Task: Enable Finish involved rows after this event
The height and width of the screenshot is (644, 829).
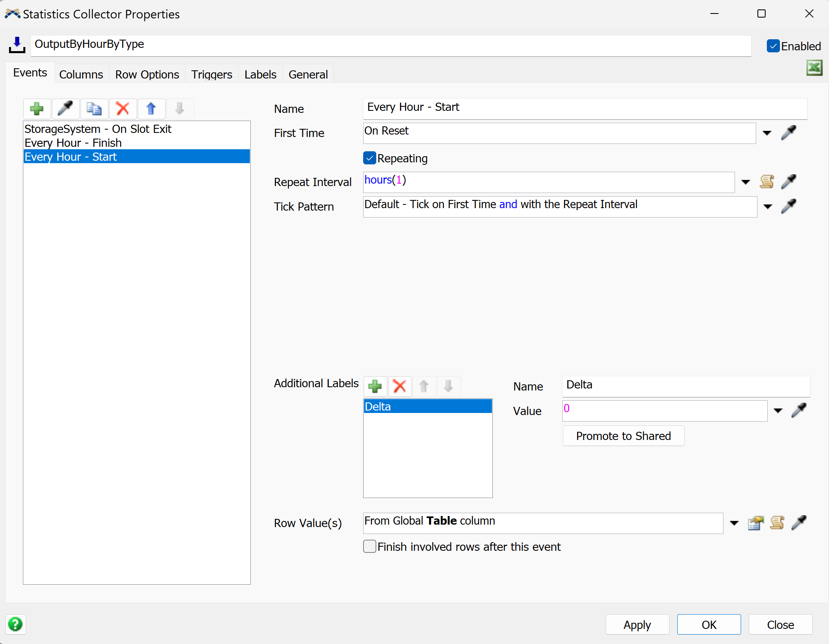Action: tap(370, 547)
